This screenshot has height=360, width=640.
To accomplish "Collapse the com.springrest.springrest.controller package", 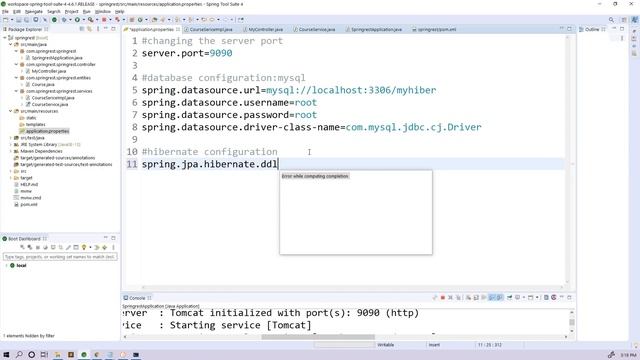I will coord(16,64).
